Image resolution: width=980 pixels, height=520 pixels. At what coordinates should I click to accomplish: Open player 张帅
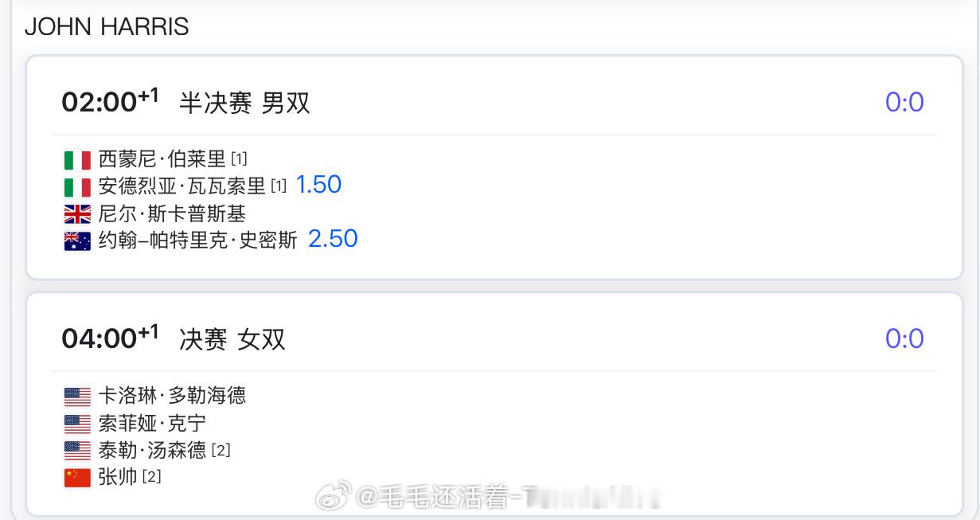tap(119, 477)
